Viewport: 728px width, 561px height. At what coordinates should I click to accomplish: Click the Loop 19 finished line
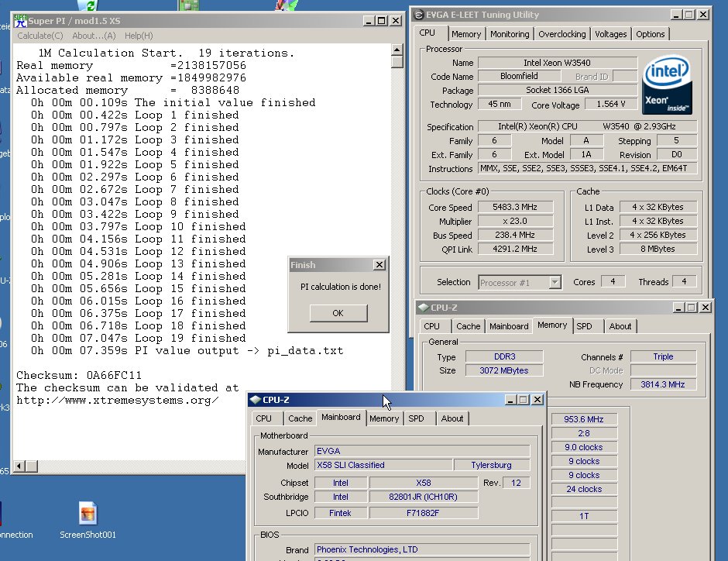tap(139, 338)
